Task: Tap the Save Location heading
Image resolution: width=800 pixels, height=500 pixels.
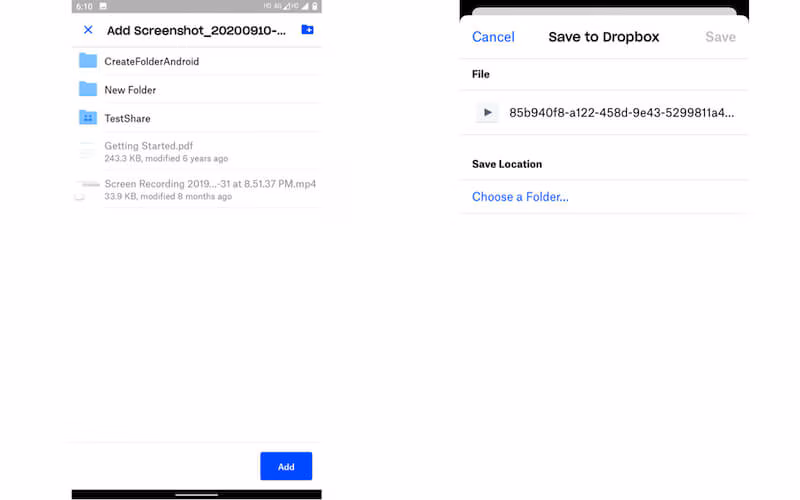Action: click(507, 164)
